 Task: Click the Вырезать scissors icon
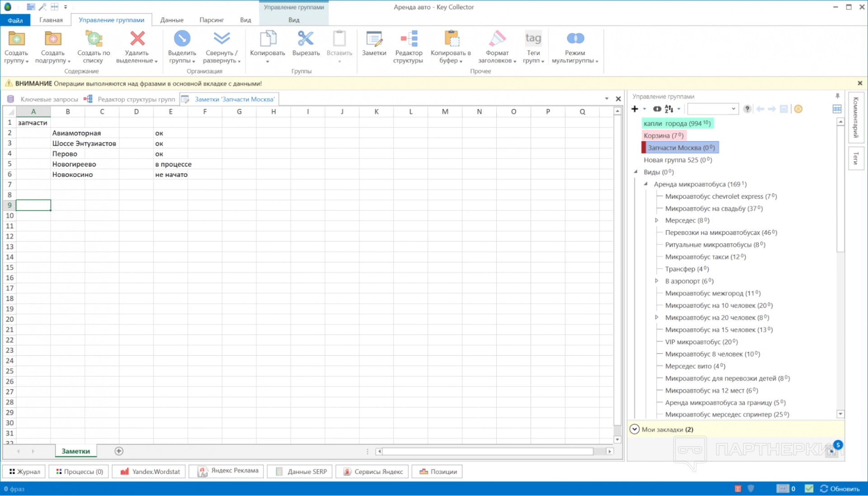tap(306, 39)
